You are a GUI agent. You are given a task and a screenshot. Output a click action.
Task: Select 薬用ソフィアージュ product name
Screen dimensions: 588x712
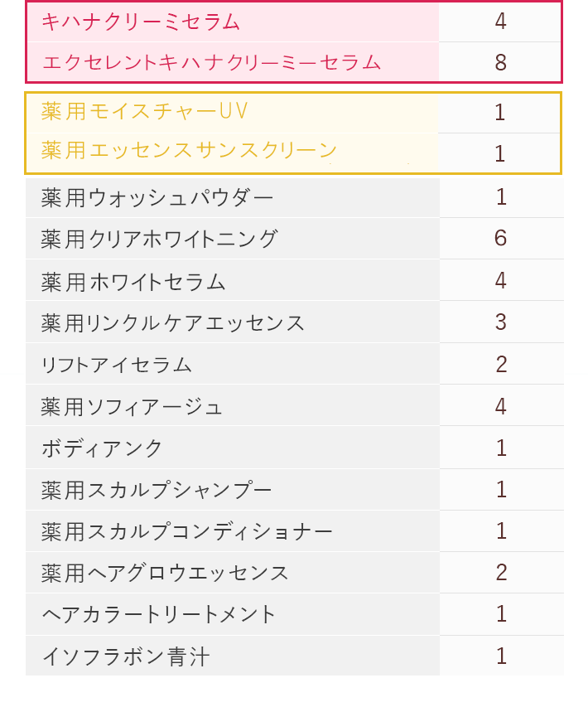132,406
